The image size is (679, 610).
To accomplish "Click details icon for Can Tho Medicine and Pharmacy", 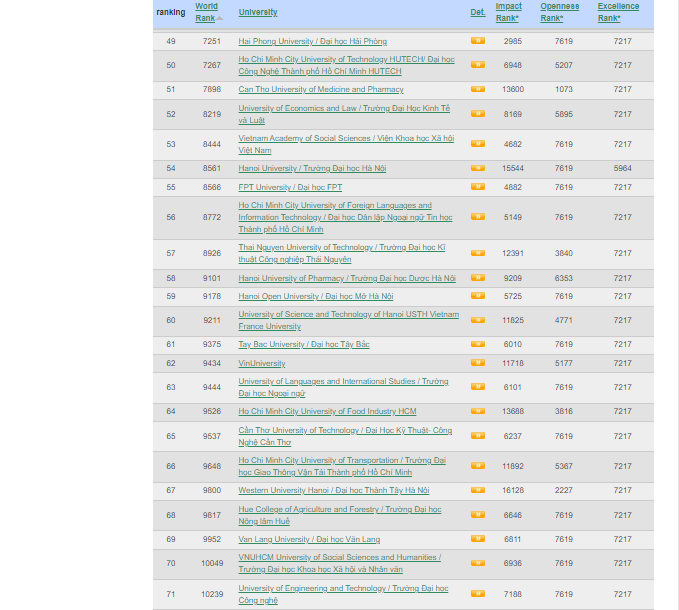I will tap(478, 89).
